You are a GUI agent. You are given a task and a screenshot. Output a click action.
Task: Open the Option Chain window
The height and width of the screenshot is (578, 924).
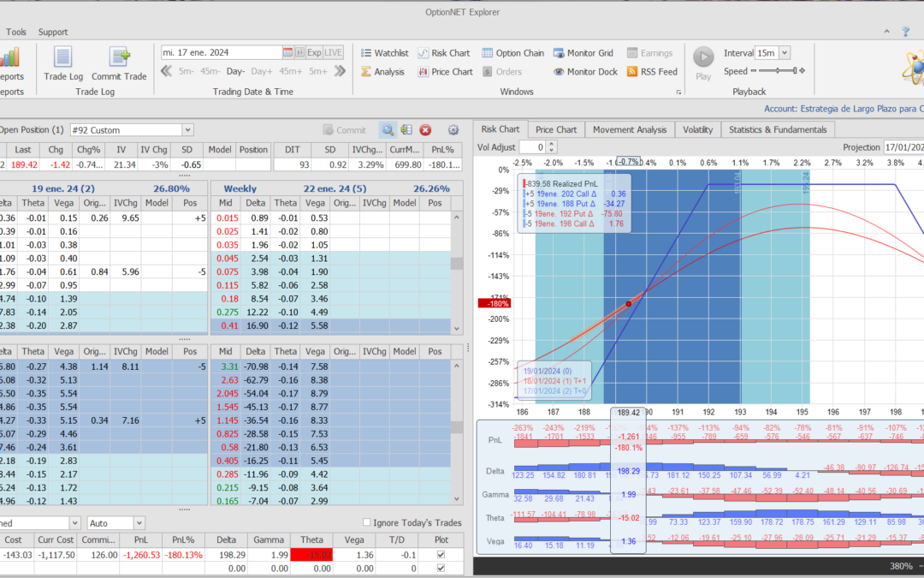point(512,53)
